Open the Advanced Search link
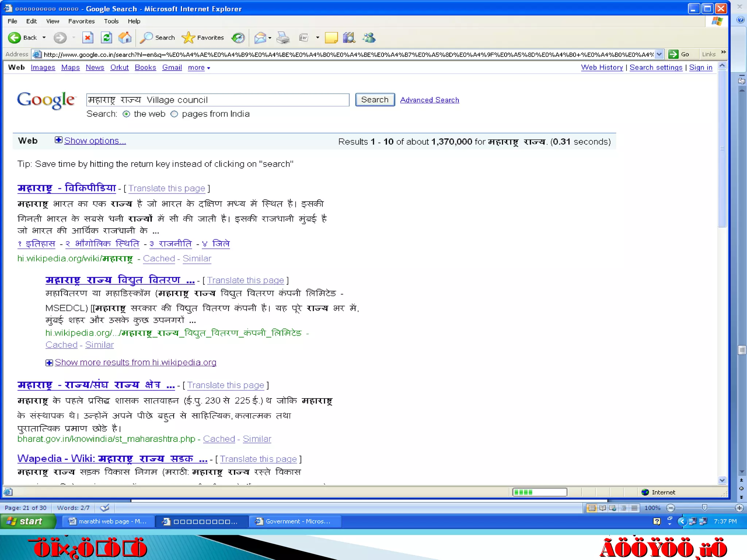 tap(429, 100)
